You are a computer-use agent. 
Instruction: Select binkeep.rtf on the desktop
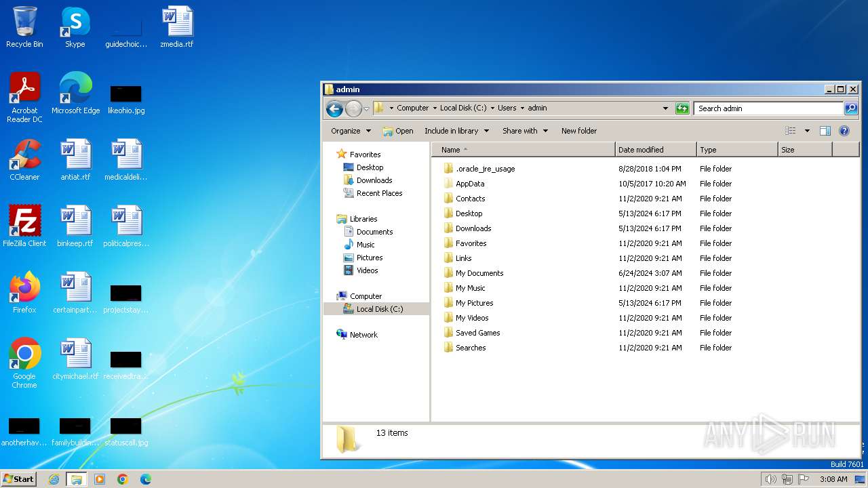pyautogui.click(x=75, y=226)
